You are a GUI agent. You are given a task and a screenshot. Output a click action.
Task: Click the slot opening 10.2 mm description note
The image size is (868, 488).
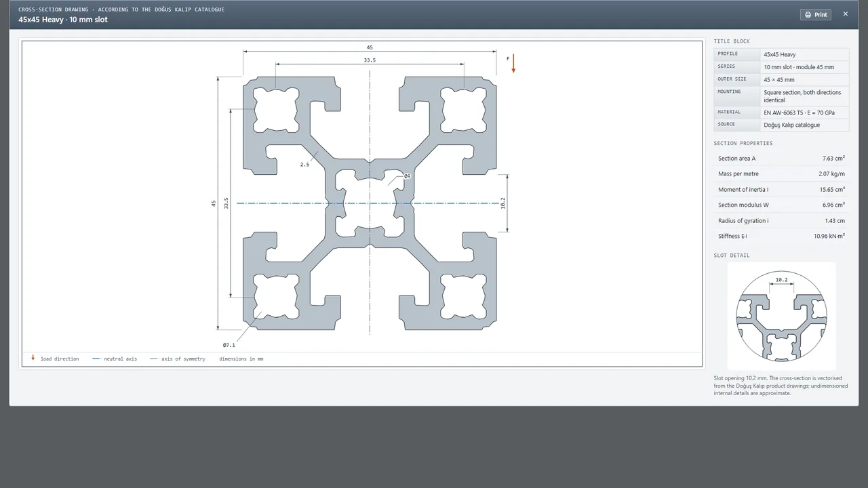coord(781,386)
